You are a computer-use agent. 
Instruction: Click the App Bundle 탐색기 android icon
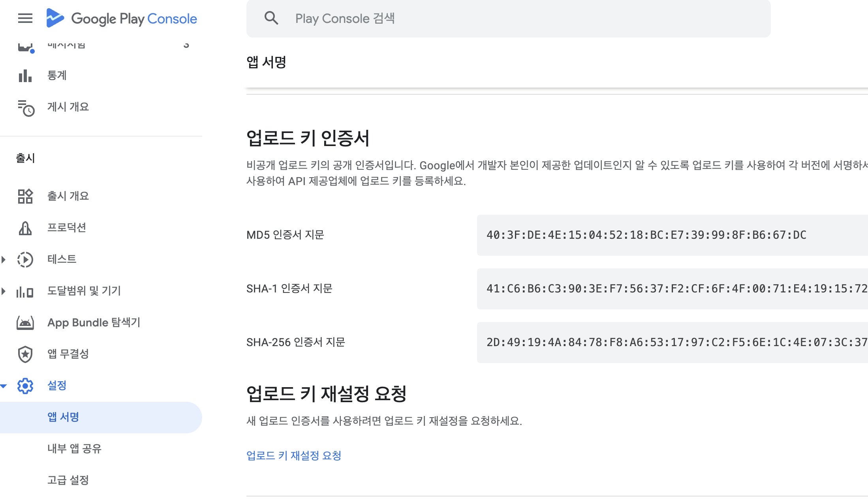click(25, 323)
